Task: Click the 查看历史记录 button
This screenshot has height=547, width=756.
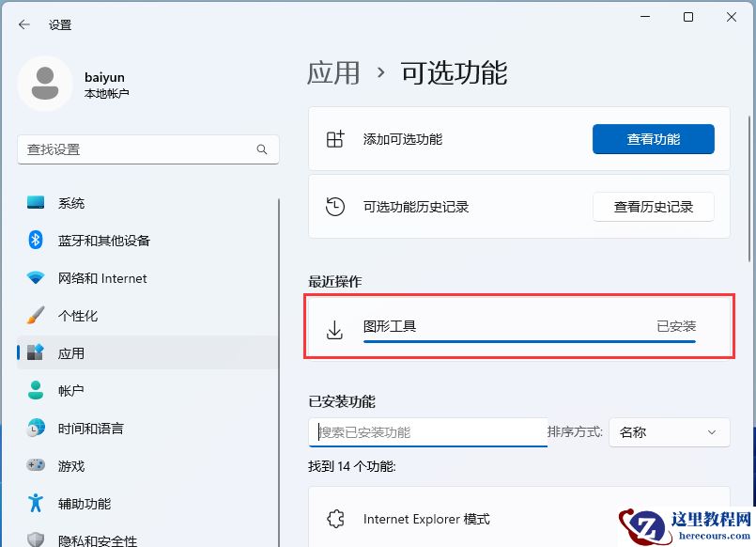Action: 653,207
